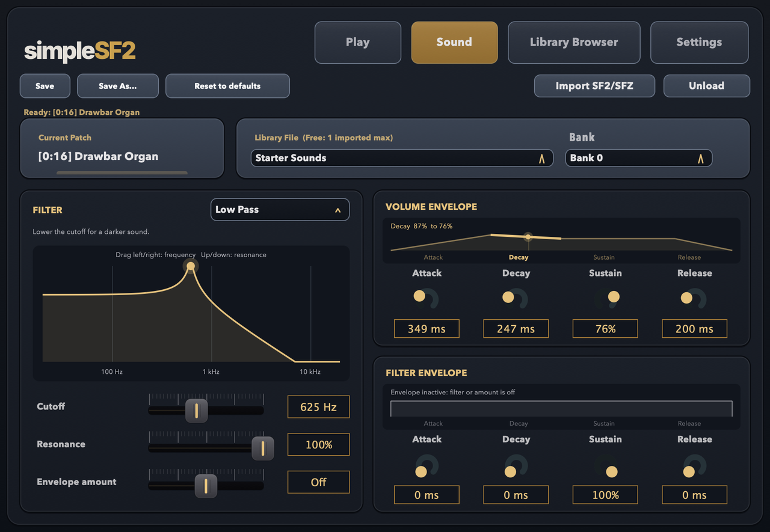This screenshot has height=532, width=770.
Task: Open the Library Browser tab
Action: 574,42
